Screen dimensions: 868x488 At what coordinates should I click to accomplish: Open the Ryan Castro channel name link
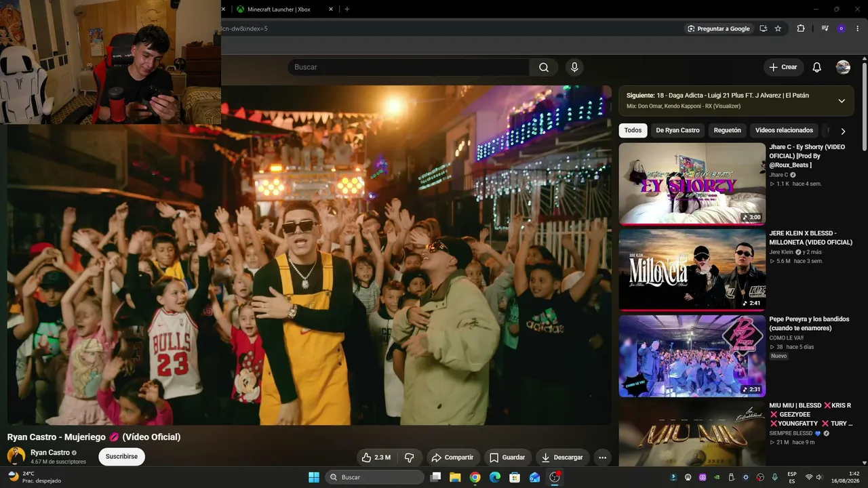pyautogui.click(x=50, y=453)
